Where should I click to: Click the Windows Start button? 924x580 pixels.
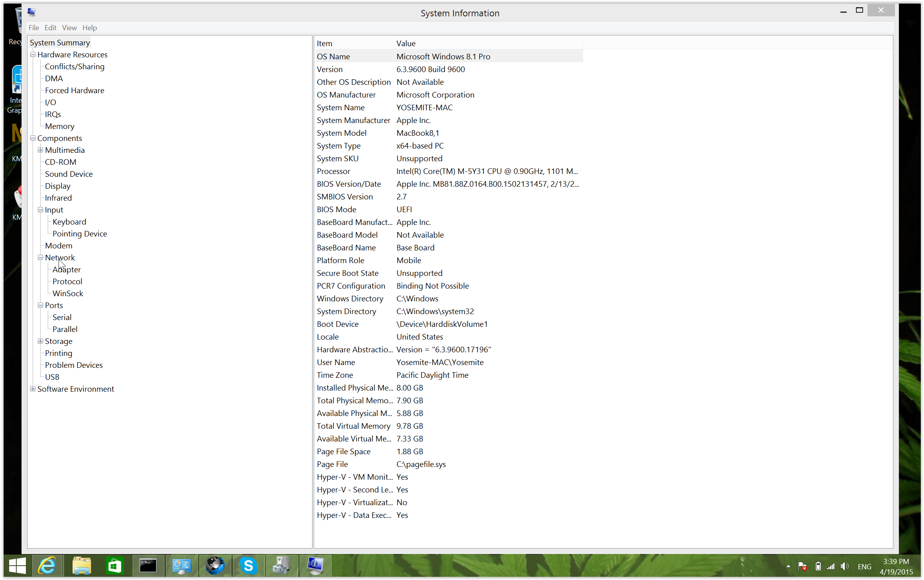(x=17, y=565)
